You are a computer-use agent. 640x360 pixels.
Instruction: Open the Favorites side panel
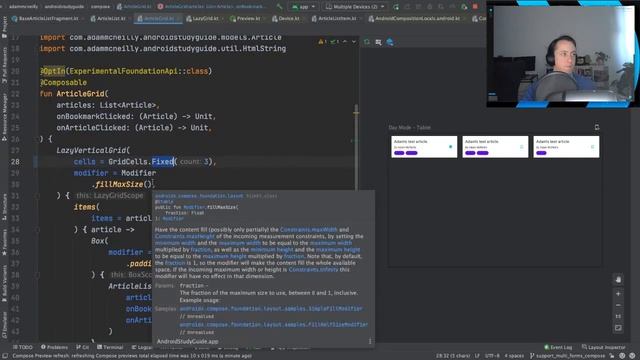click(x=4, y=243)
